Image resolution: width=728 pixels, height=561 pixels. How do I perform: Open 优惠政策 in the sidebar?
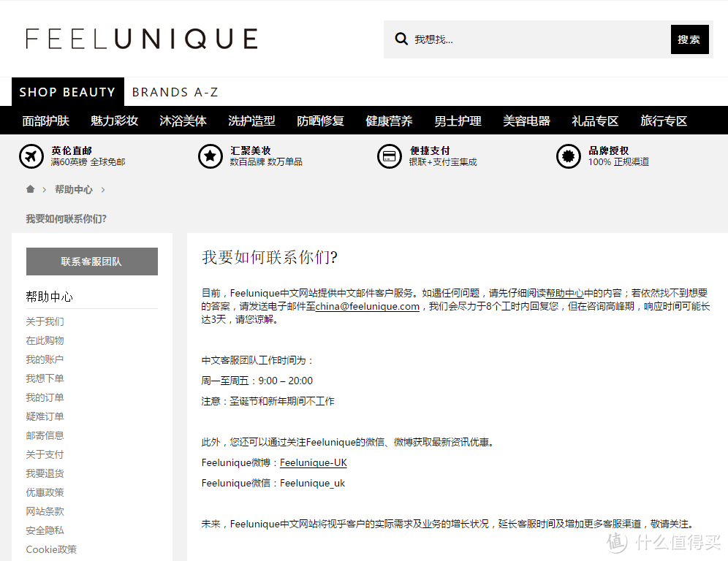[45, 492]
